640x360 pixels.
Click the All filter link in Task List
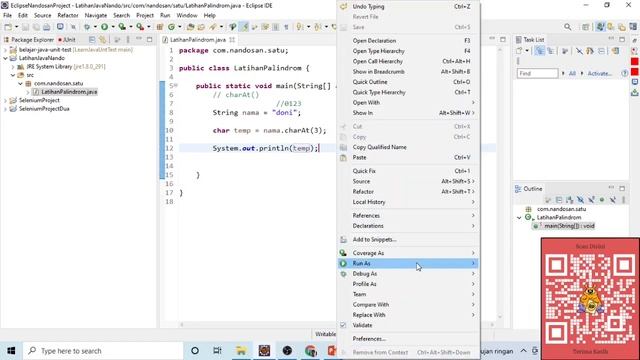point(572,73)
